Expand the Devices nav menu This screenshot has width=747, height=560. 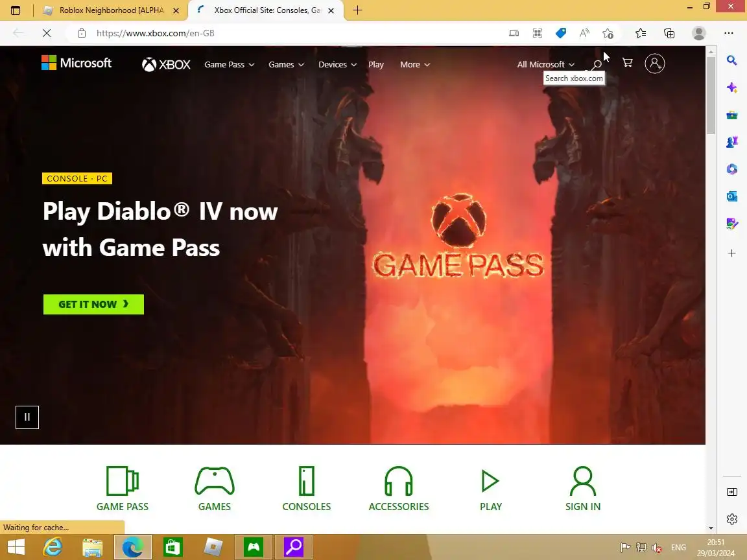pyautogui.click(x=337, y=64)
